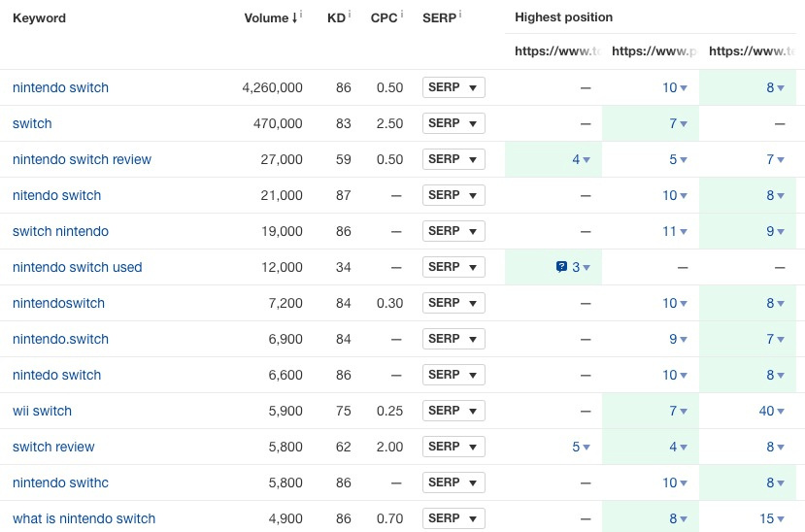Click CPC value 2.50 in switch row
805x532 pixels.
coord(389,123)
